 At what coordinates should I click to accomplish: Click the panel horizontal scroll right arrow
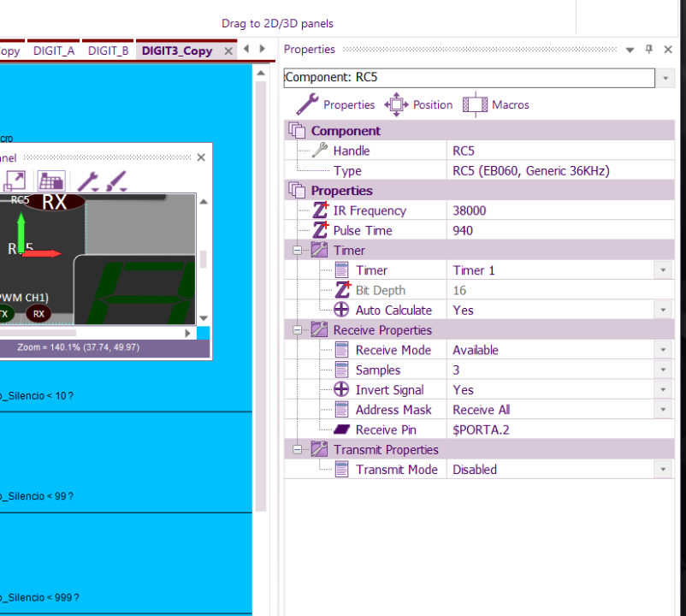pos(187,334)
